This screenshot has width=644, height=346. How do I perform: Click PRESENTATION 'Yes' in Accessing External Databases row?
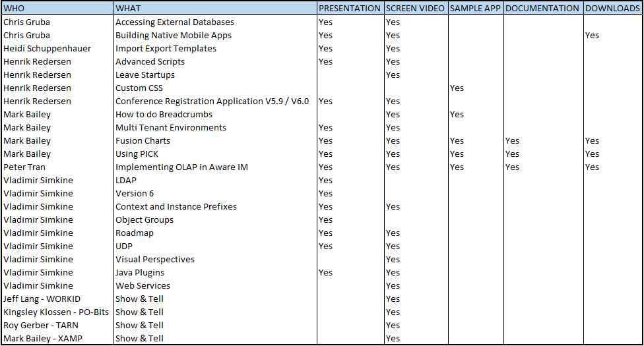tap(326, 22)
